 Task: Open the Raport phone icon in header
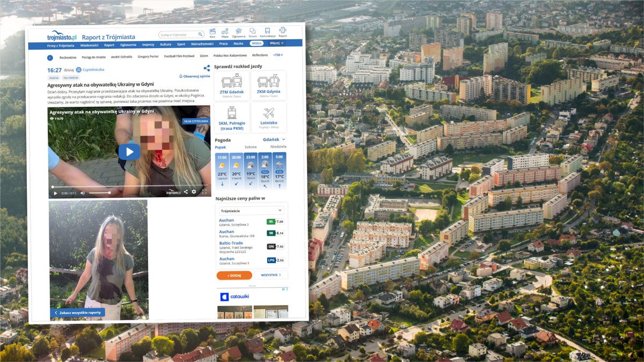(x=282, y=32)
